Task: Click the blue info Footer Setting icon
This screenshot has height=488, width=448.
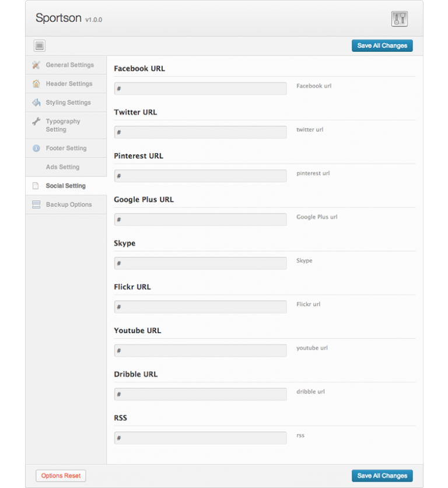Action: tap(36, 148)
